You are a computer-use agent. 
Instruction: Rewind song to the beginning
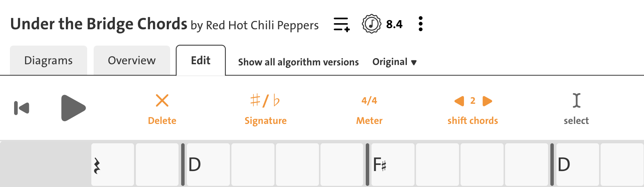(x=22, y=108)
